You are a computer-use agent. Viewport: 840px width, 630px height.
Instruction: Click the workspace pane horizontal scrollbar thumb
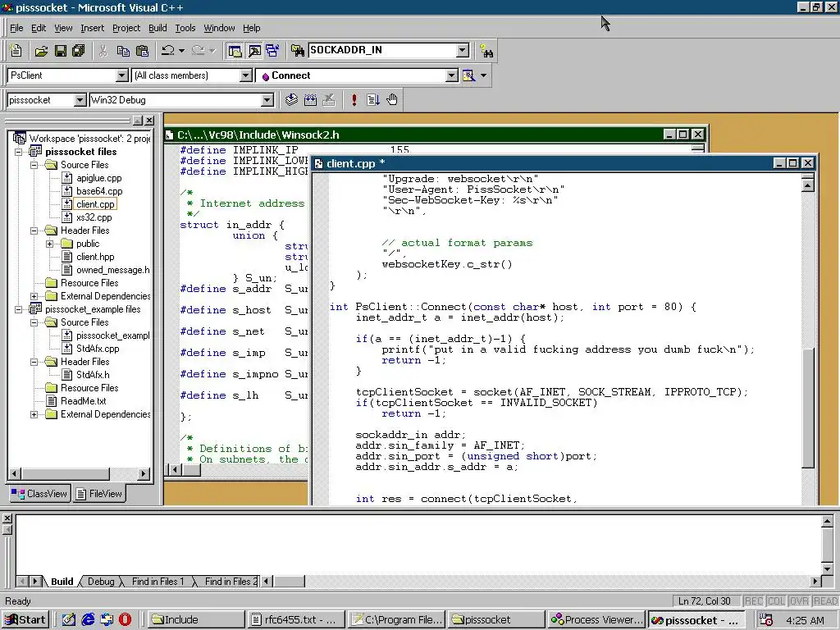[66, 473]
